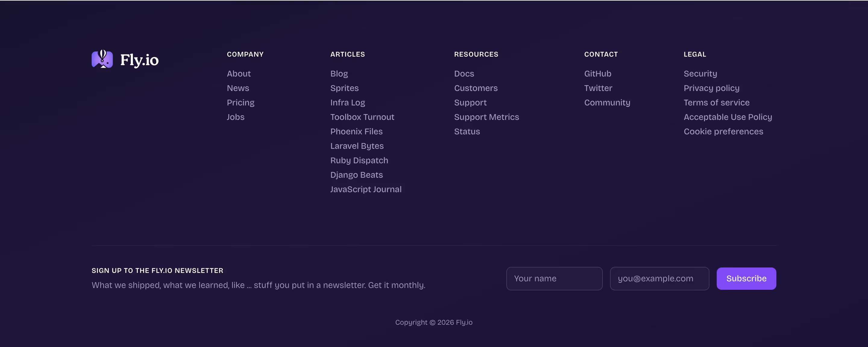Open Cookie preferences

point(723,131)
